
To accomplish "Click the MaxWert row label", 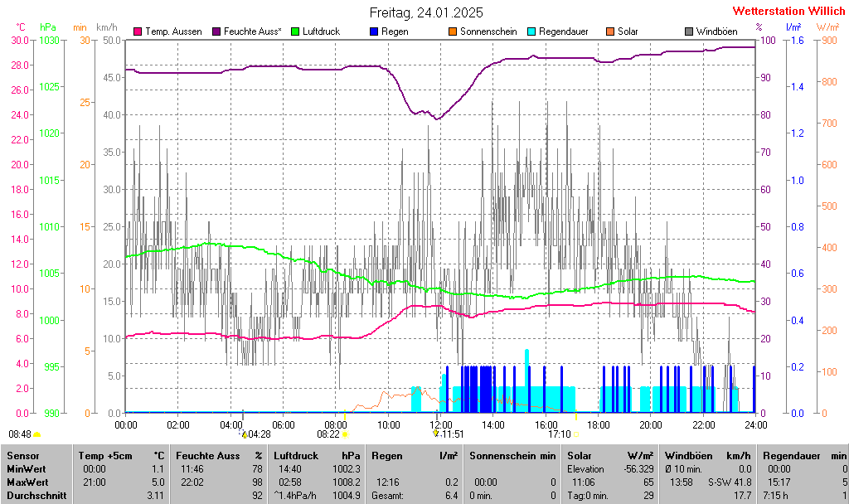I will [27, 482].
